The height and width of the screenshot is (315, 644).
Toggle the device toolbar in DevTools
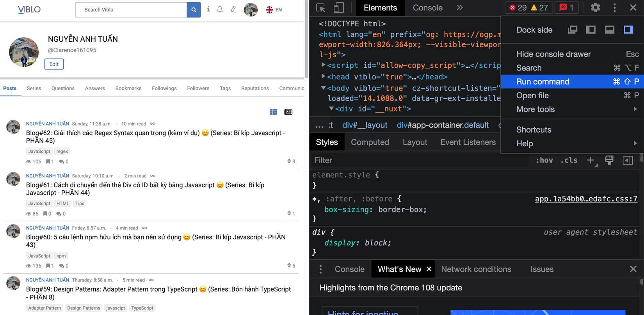(338, 8)
